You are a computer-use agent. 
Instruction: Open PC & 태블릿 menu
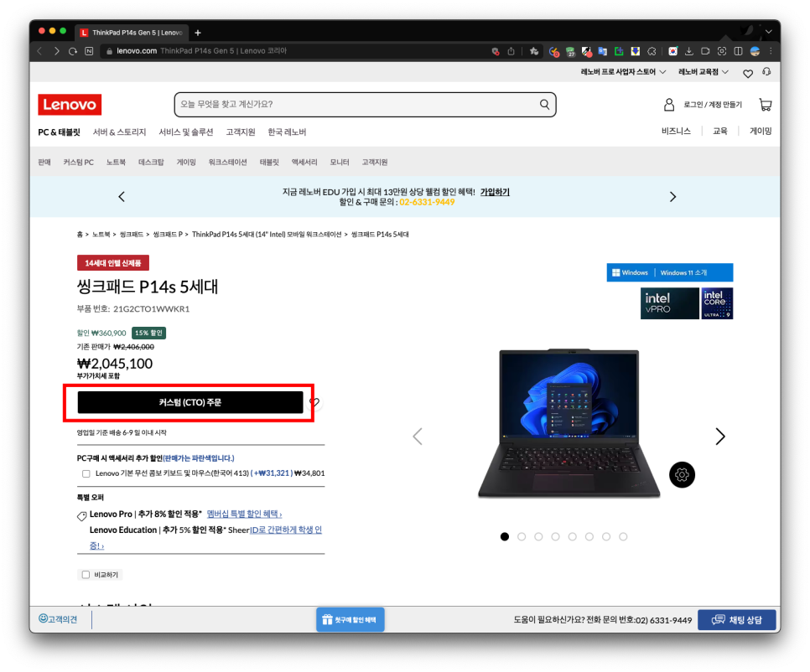pyautogui.click(x=59, y=132)
